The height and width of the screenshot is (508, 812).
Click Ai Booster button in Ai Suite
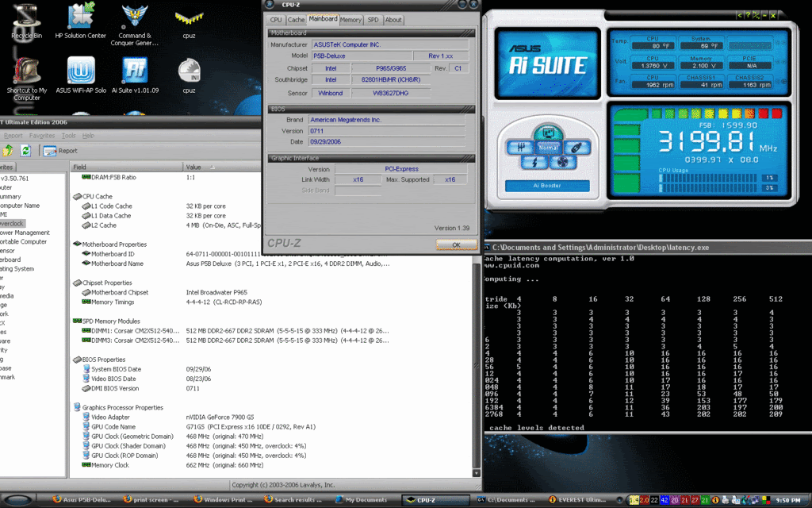pyautogui.click(x=547, y=186)
